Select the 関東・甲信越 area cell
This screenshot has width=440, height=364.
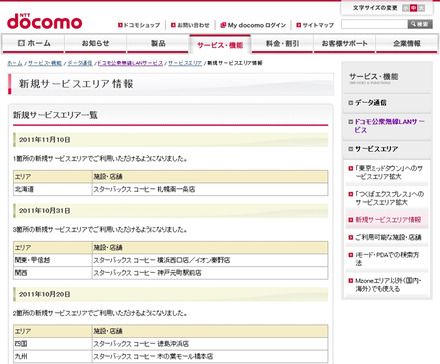(x=52, y=260)
